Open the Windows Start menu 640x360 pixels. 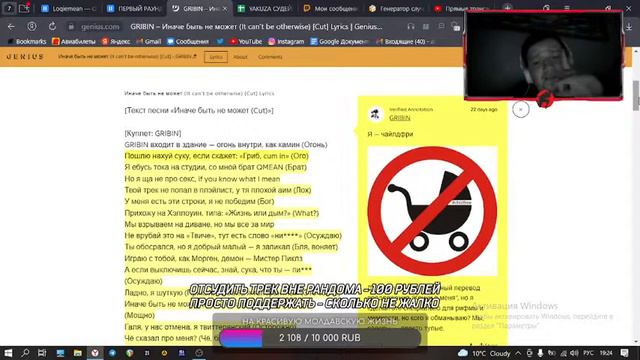point(8,353)
